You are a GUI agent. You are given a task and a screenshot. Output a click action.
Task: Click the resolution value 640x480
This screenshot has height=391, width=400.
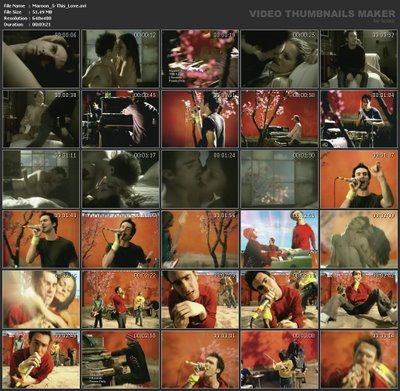(42, 18)
